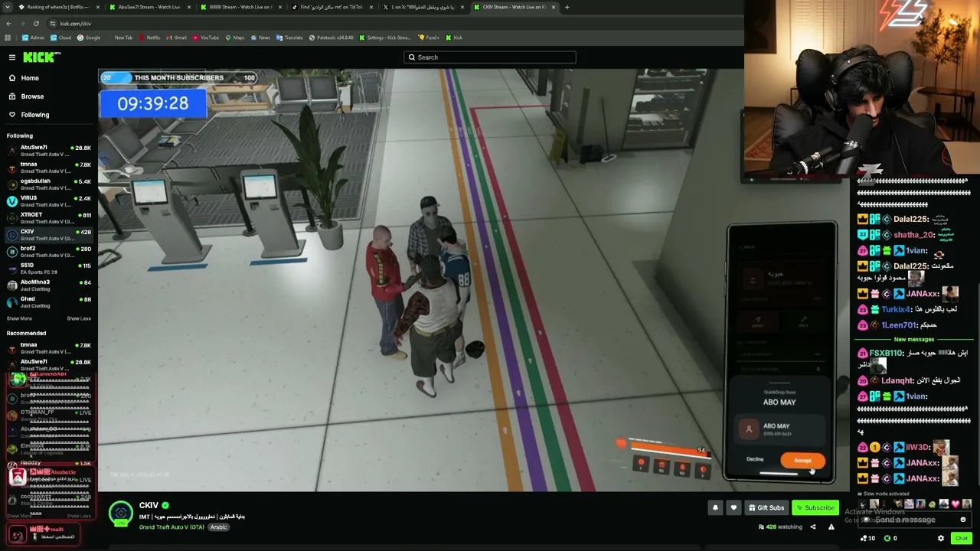Open the Admin bookmark
Screen dimensions: 980x551
click(33, 37)
